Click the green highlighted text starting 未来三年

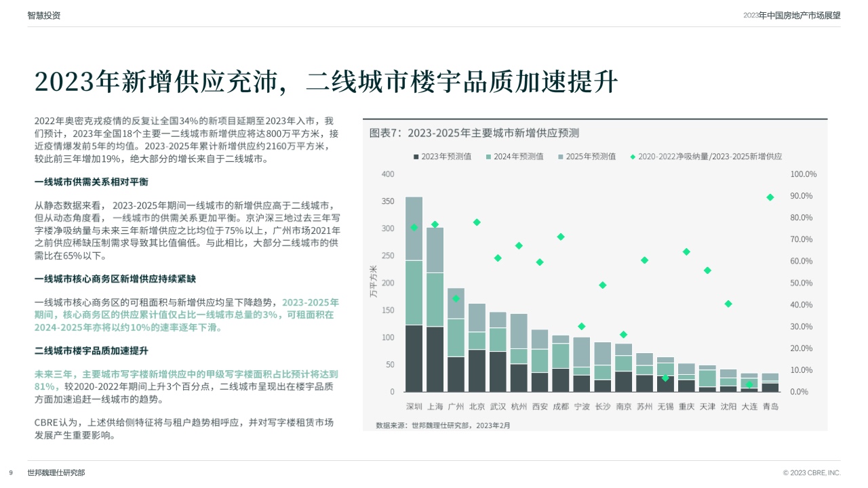[x=186, y=374]
